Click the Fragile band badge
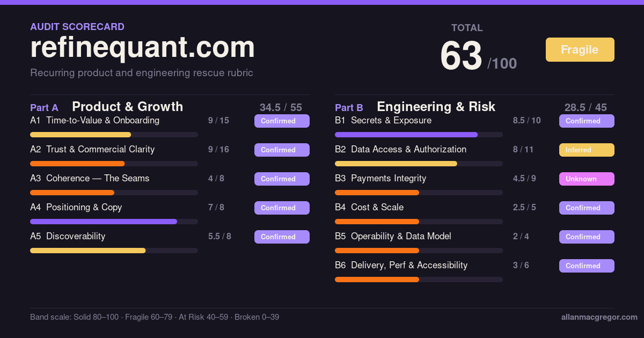 pos(580,50)
